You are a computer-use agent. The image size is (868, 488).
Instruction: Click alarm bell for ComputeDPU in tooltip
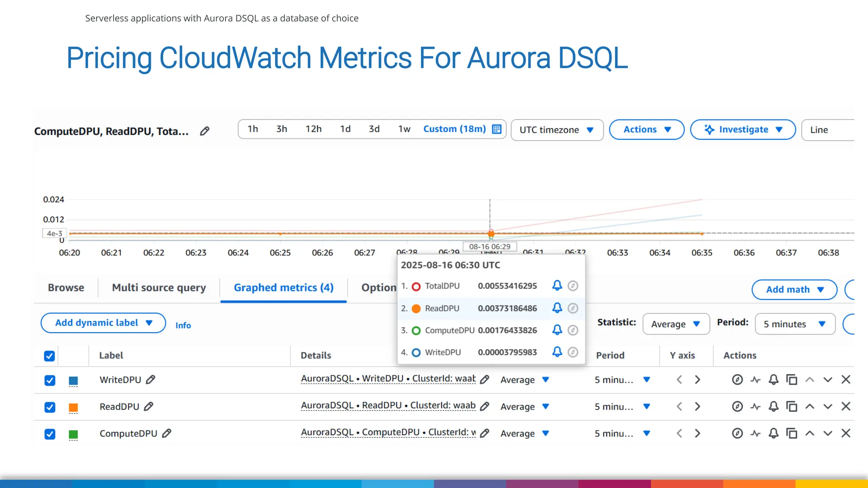[x=557, y=330]
